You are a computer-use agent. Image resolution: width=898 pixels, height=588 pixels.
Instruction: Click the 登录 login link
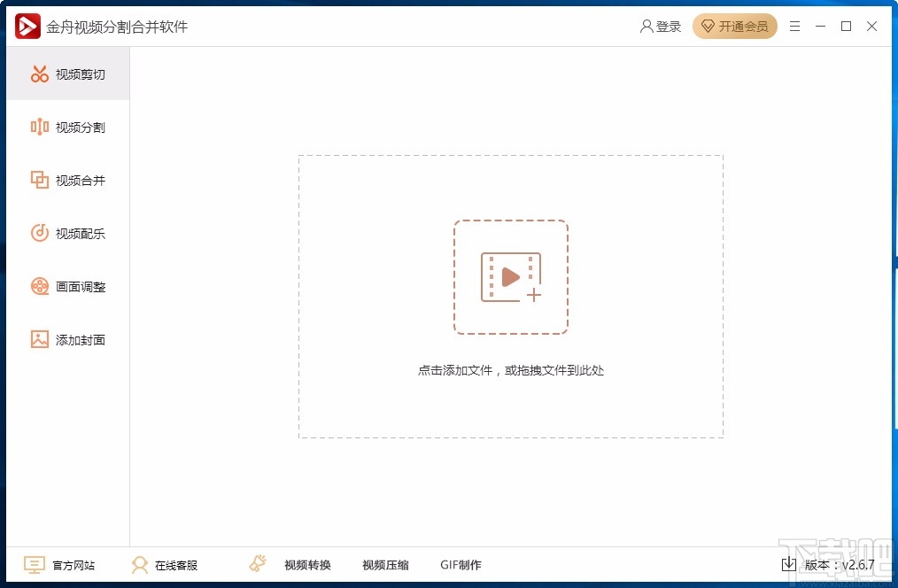[669, 27]
